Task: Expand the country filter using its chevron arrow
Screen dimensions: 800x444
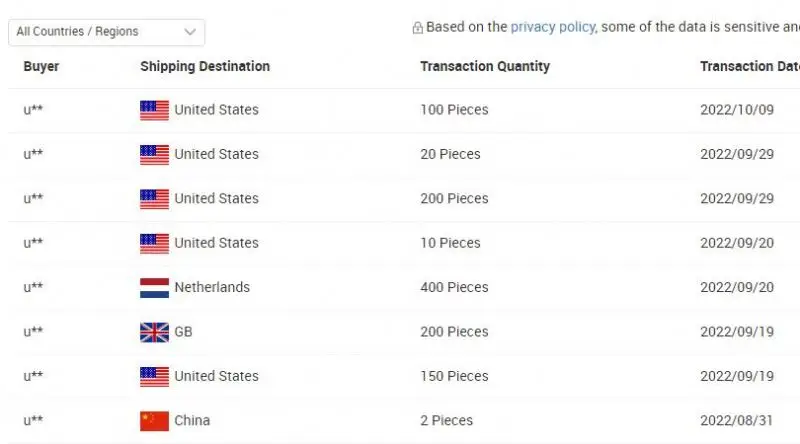Action: click(190, 32)
